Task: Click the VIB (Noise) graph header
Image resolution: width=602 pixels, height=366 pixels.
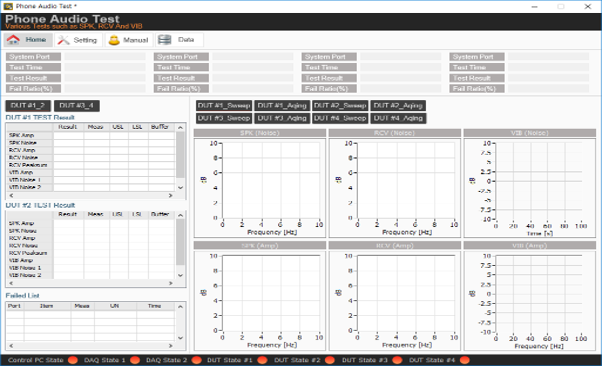Action: 530,133
